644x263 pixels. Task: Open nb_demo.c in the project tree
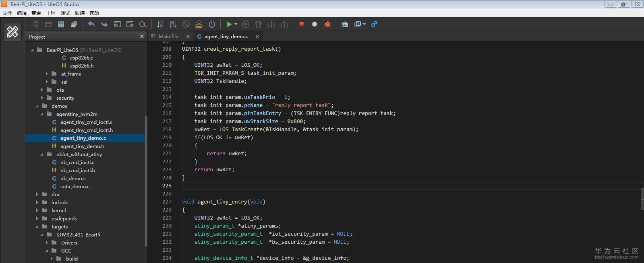pos(73,179)
